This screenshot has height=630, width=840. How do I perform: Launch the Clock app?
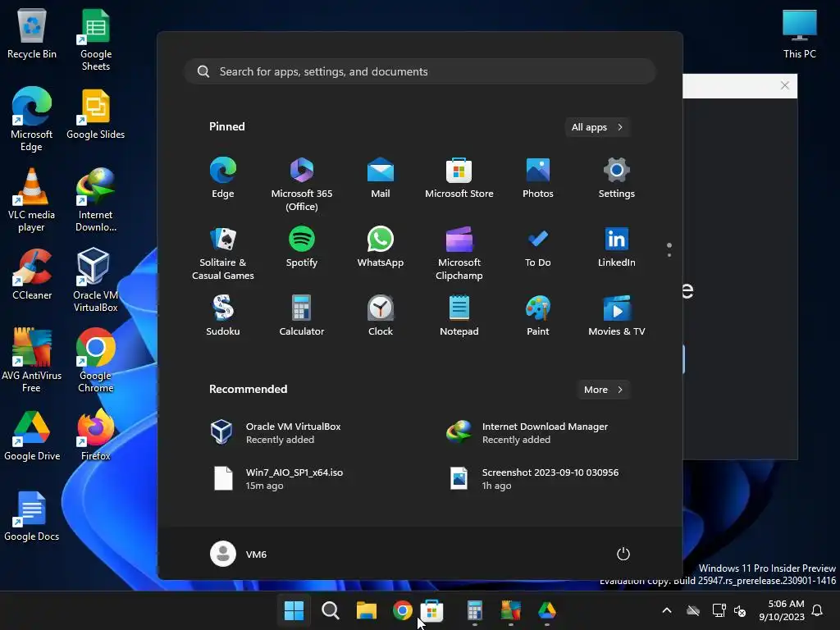[x=381, y=316]
